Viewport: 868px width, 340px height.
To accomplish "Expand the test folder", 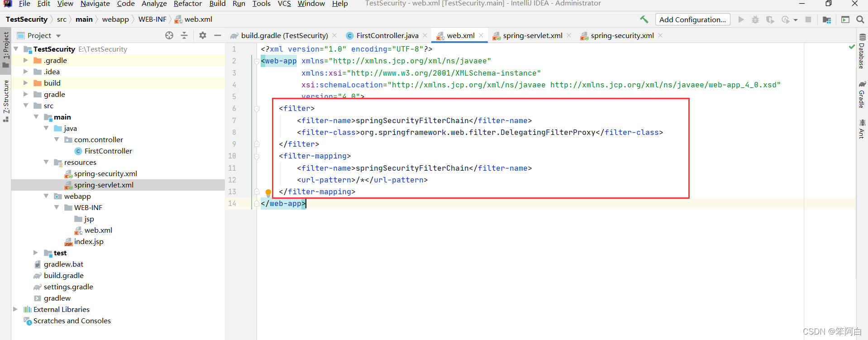I will tap(36, 253).
